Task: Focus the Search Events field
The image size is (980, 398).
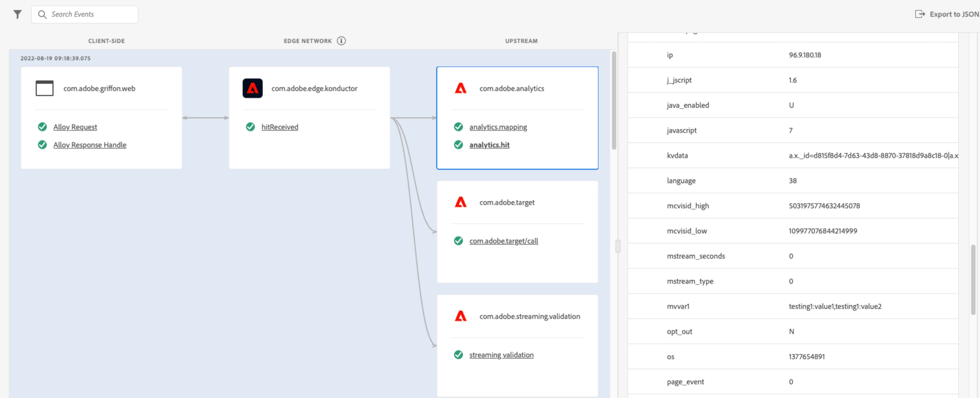Action: [x=91, y=15]
